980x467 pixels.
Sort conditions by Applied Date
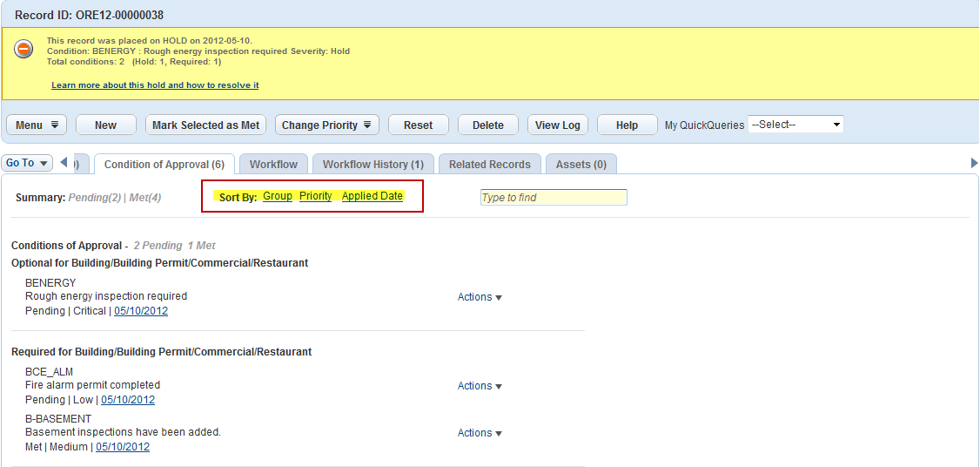[372, 196]
